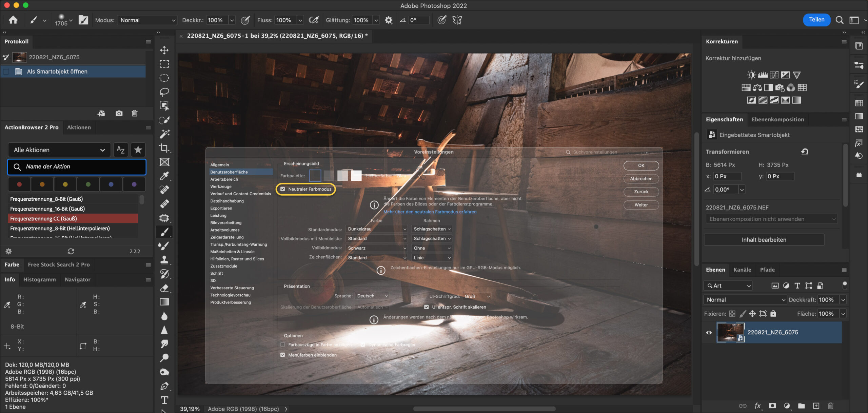Click the OK button in Voreinstellungen
The height and width of the screenshot is (413, 868).
641,165
